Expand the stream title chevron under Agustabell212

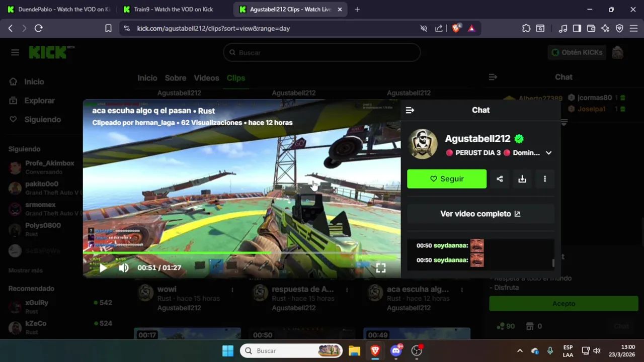[x=548, y=153]
